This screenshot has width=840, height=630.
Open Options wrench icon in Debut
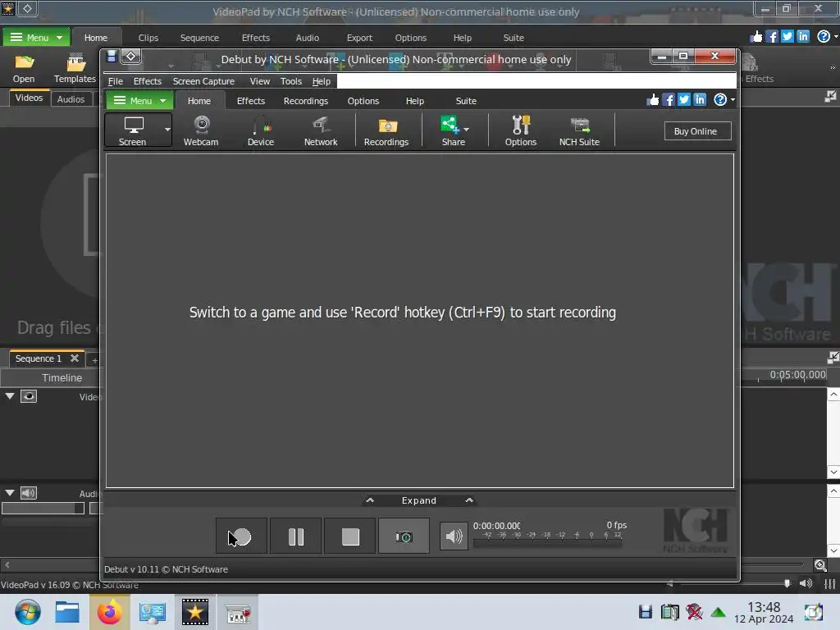pyautogui.click(x=520, y=130)
